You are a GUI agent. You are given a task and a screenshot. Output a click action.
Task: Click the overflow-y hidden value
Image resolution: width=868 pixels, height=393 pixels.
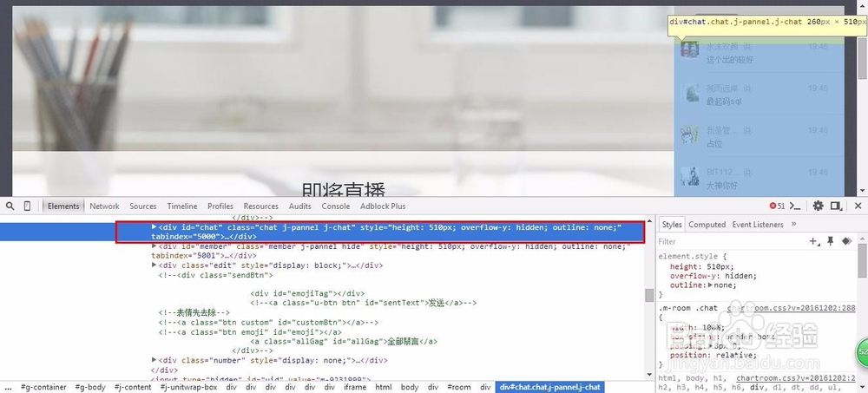point(740,276)
